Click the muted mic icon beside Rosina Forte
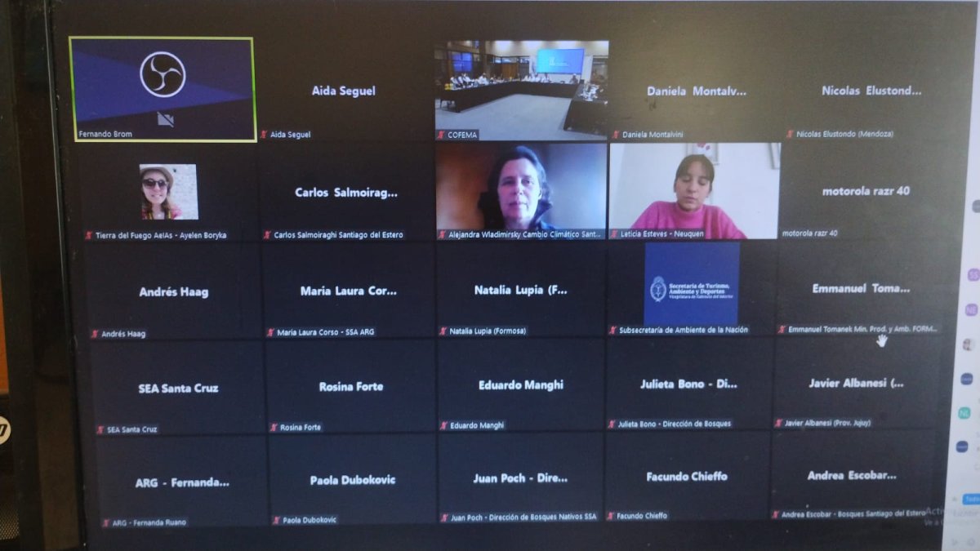This screenshot has width=980, height=551. tap(274, 428)
